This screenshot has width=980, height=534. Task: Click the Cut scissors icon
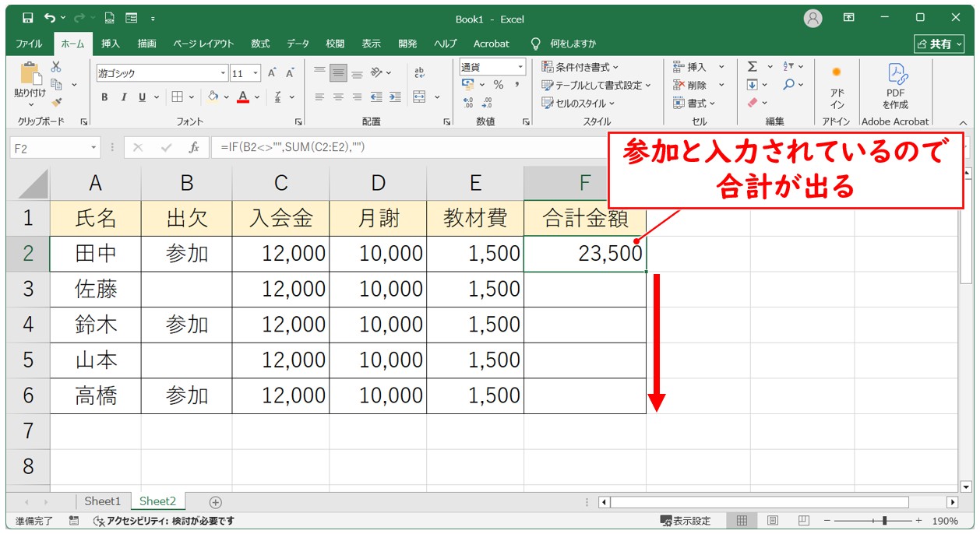56,68
